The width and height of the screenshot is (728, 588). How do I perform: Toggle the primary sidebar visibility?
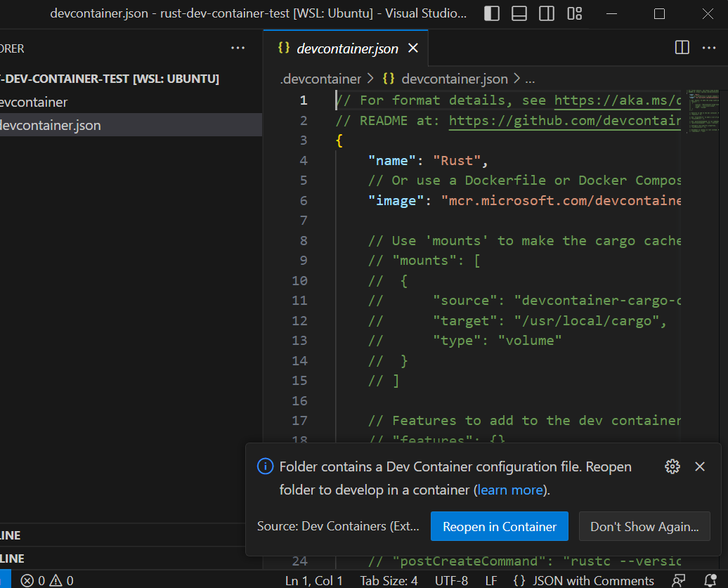(x=491, y=13)
